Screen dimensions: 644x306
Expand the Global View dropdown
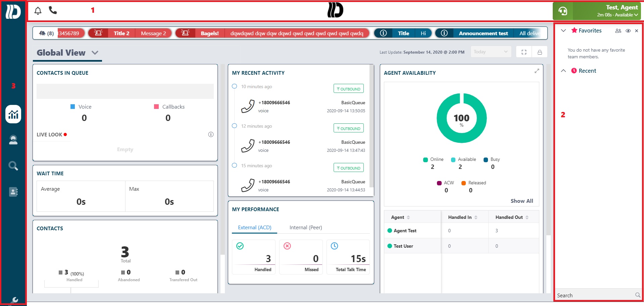click(95, 53)
